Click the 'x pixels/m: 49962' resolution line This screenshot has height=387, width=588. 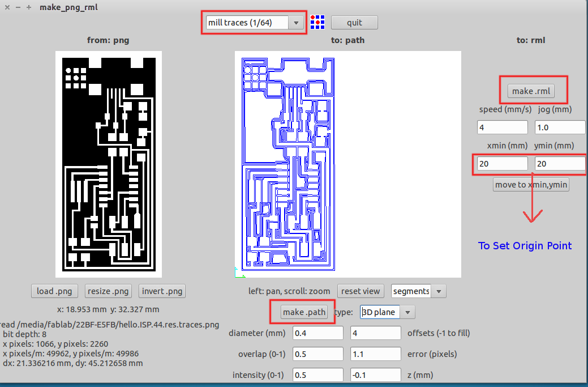tap(71, 354)
